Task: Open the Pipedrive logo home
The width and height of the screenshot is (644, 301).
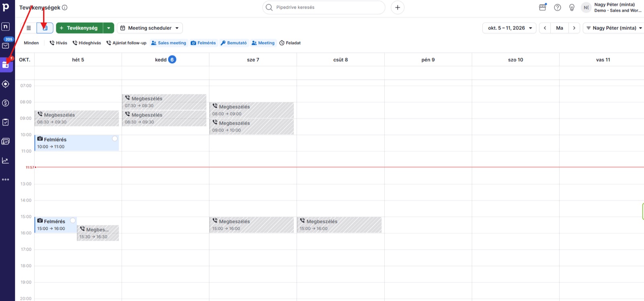Action: pyautogui.click(x=6, y=7)
